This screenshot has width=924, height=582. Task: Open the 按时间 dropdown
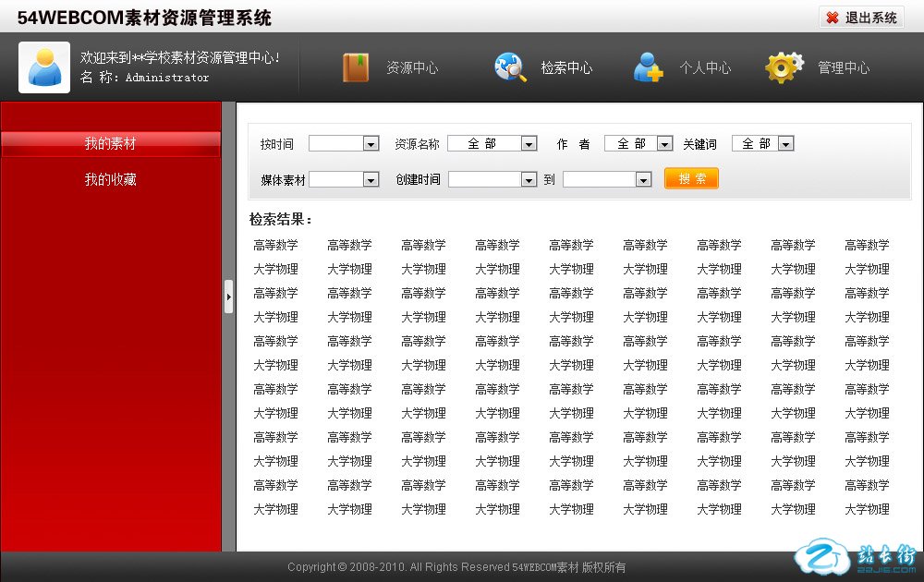(344, 144)
